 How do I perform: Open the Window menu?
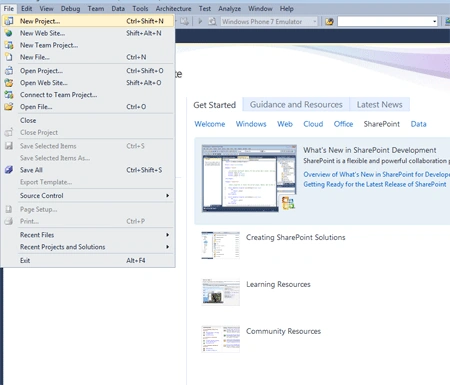pos(260,9)
